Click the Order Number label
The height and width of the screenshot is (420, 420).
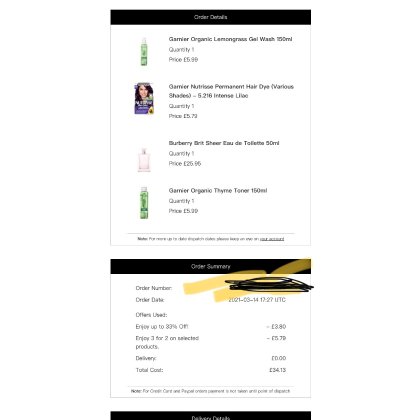point(154,288)
